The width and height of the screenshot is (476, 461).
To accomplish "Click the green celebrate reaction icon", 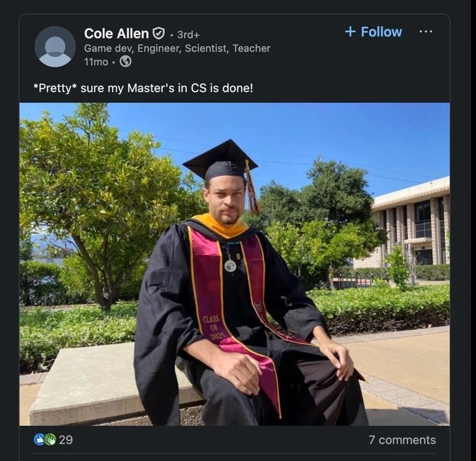I will point(50,439).
